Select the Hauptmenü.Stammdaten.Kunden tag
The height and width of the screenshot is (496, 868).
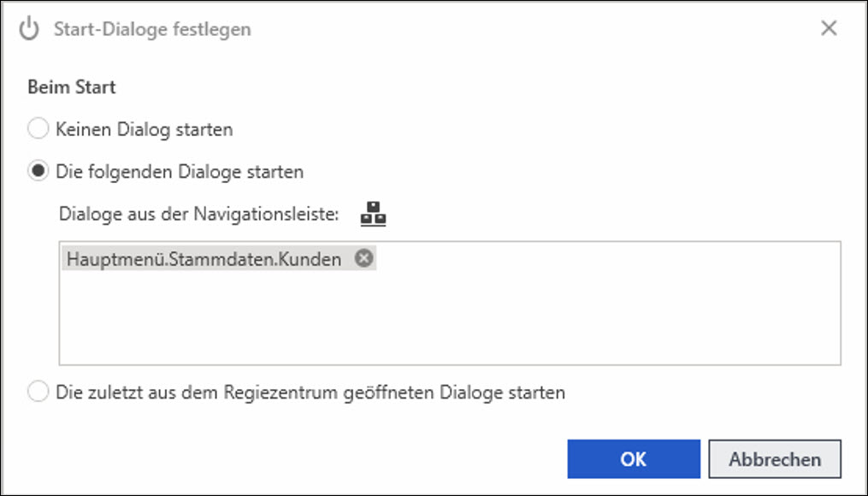pyautogui.click(x=219, y=258)
